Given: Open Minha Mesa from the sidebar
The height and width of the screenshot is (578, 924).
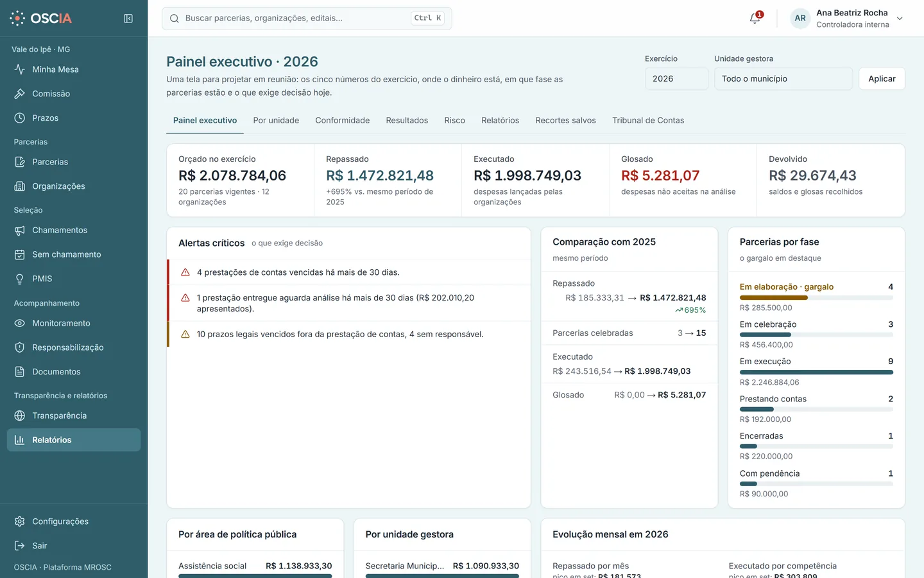Looking at the screenshot, I should click(x=74, y=69).
